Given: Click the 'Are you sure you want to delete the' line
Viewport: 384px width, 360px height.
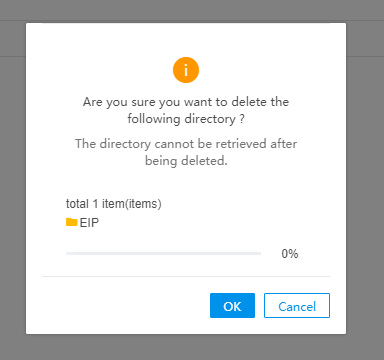Looking at the screenshot, I should [x=186, y=102].
